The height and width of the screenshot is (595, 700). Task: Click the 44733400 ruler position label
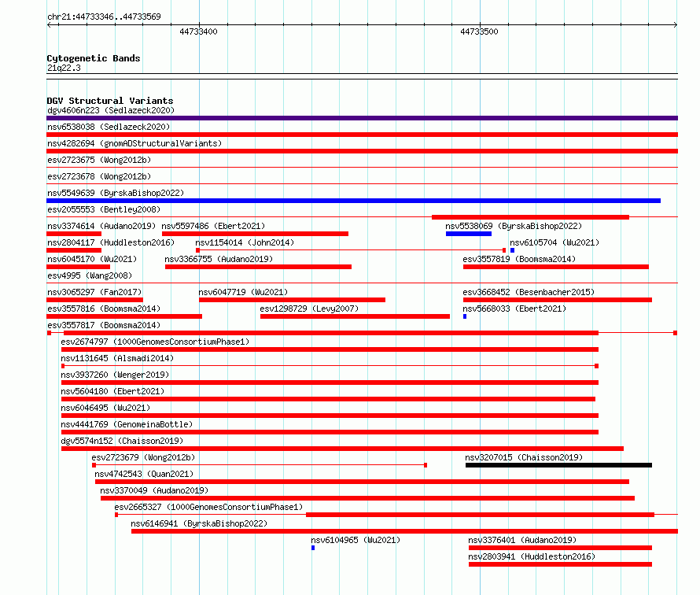(x=198, y=31)
